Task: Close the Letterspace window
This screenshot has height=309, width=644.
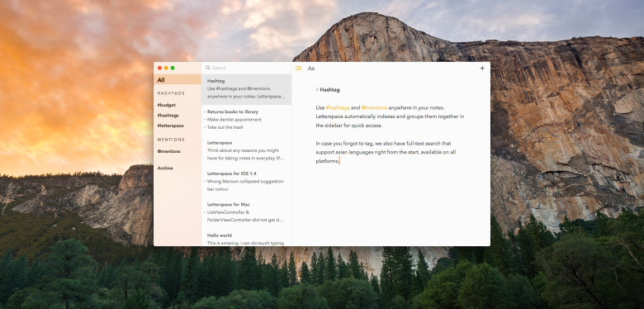Action: pyautogui.click(x=160, y=69)
